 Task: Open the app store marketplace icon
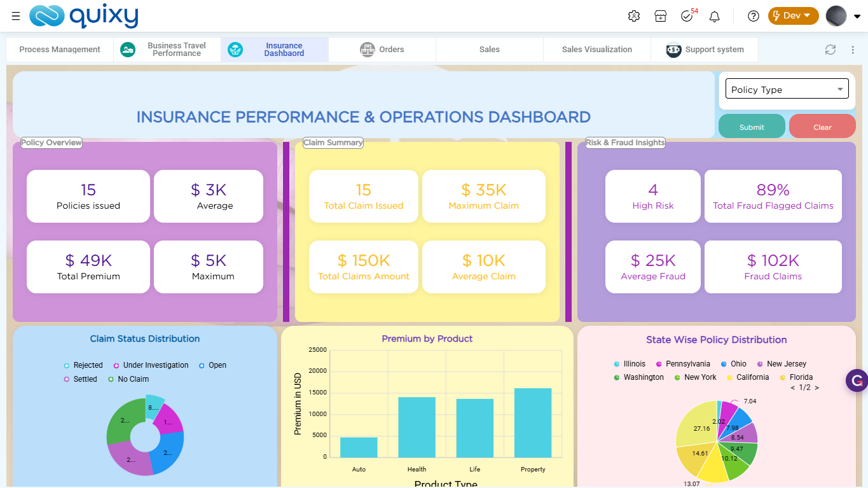pyautogui.click(x=661, y=16)
